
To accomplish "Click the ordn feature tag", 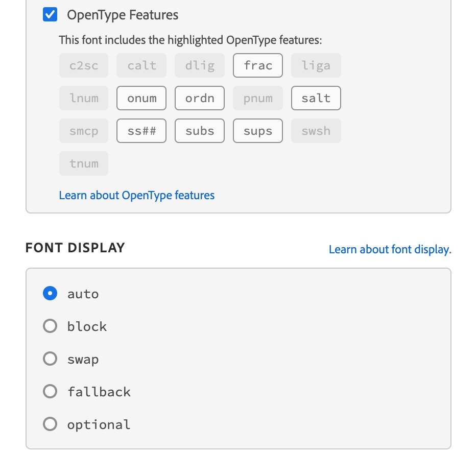I will [200, 98].
